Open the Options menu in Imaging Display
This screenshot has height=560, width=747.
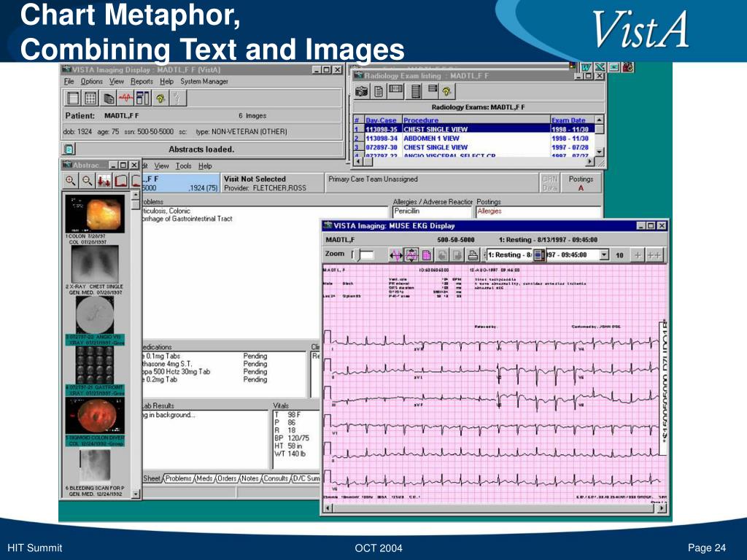click(x=92, y=82)
